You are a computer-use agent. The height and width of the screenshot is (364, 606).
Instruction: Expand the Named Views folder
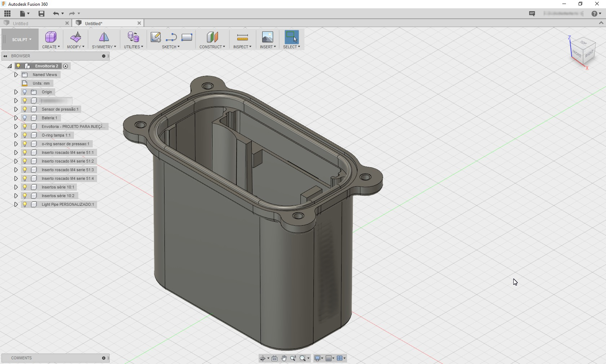16,75
